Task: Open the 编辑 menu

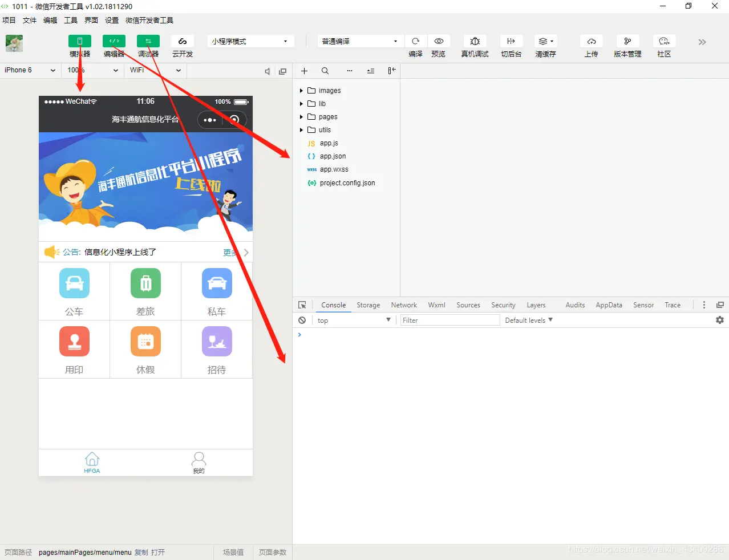Action: (50, 20)
